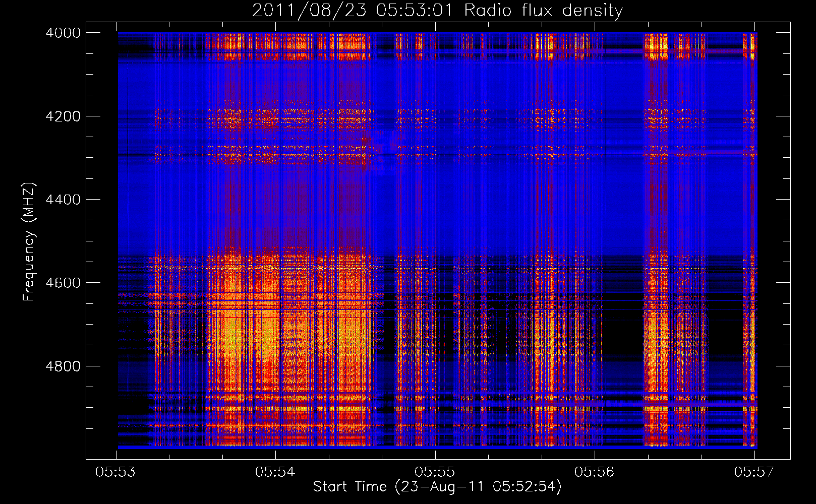Click the 05:55 time axis label
Screen dimensions: 816x504
pyautogui.click(x=435, y=472)
